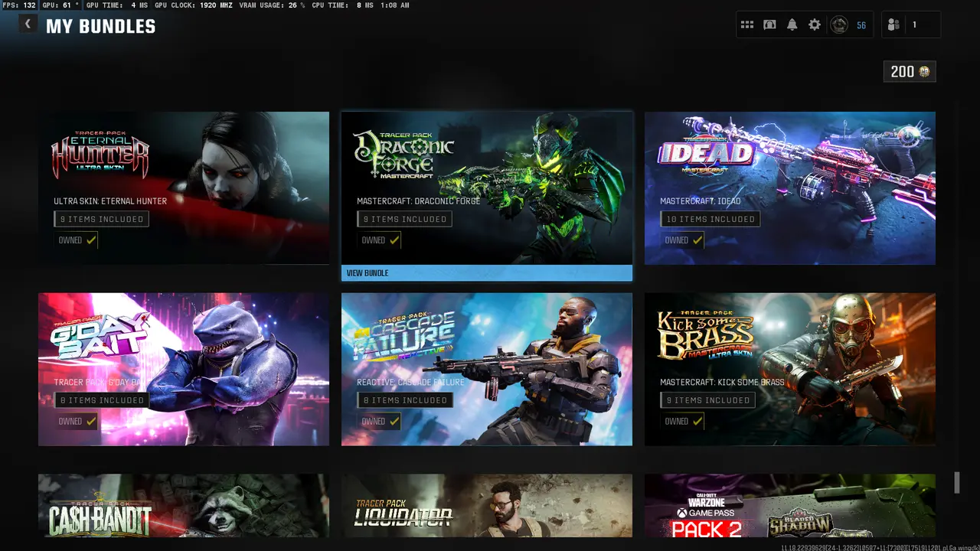Open the headset voice channels icon
Image resolution: width=980 pixels, height=551 pixels.
(769, 25)
